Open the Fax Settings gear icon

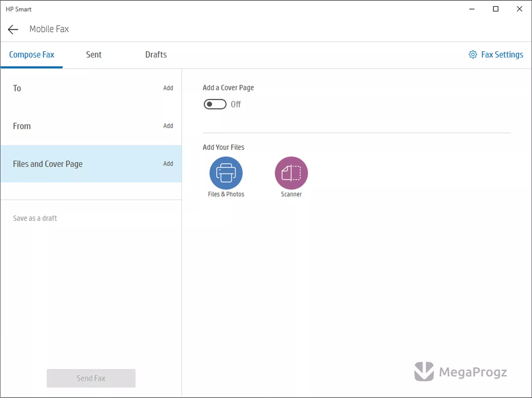(x=473, y=55)
